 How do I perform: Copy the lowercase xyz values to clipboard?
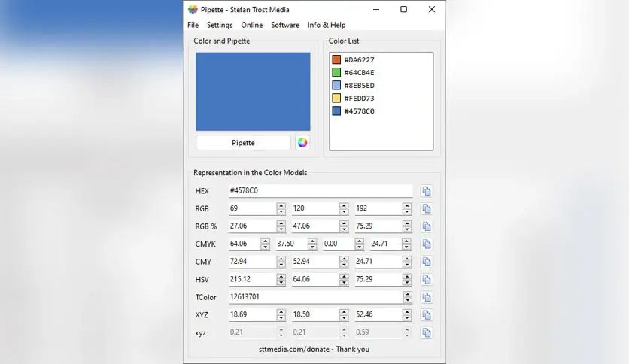coord(427,332)
